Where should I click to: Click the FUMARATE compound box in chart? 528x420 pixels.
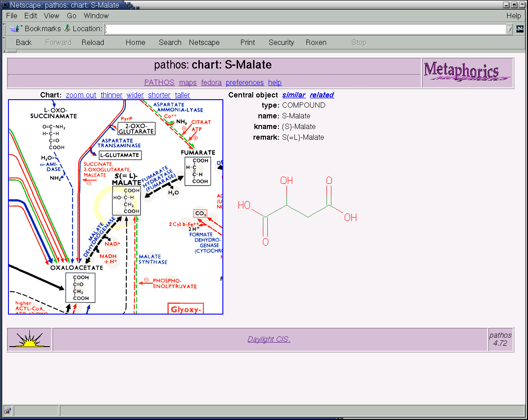click(198, 171)
